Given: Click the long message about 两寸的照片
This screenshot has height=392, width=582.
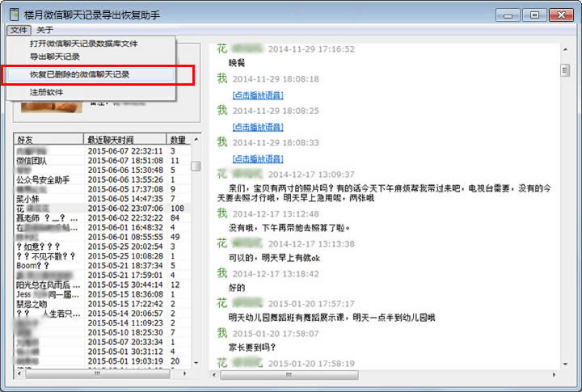Looking at the screenshot, I should tap(384, 193).
